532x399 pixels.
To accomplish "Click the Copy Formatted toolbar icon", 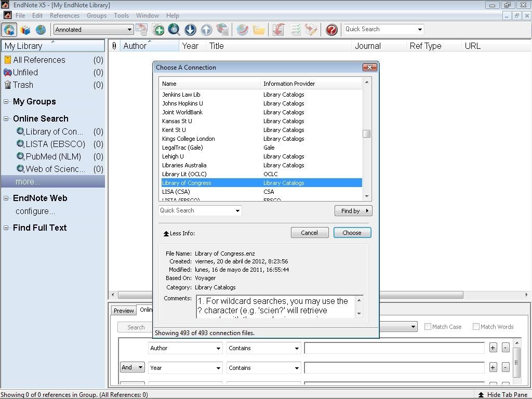I will coord(141,30).
